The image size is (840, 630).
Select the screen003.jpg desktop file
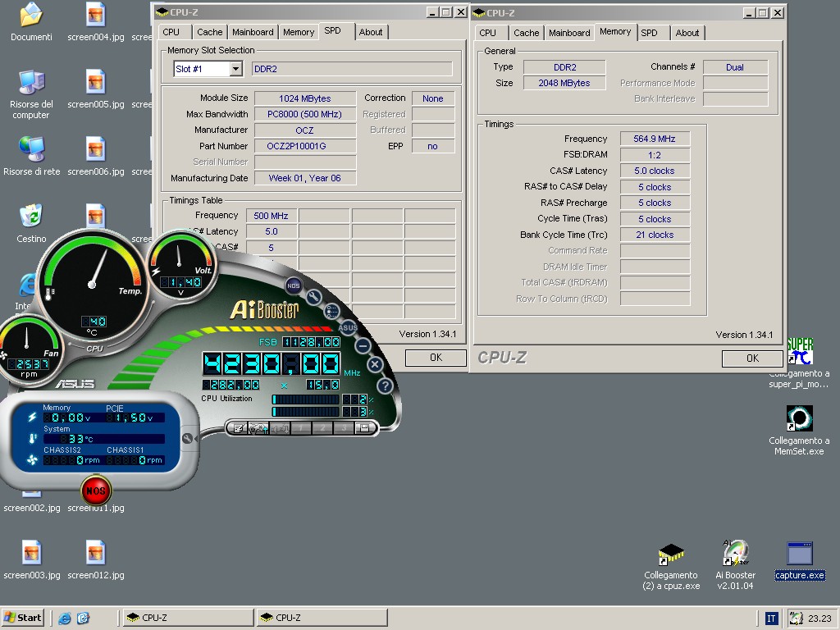tap(32, 559)
